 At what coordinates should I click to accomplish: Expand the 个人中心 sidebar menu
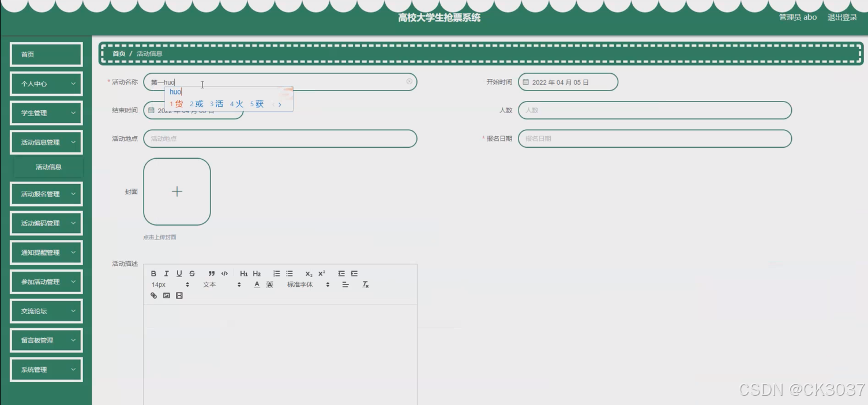[x=47, y=84]
